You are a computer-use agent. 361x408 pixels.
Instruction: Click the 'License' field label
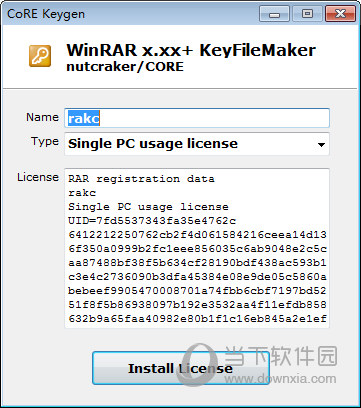point(38,177)
